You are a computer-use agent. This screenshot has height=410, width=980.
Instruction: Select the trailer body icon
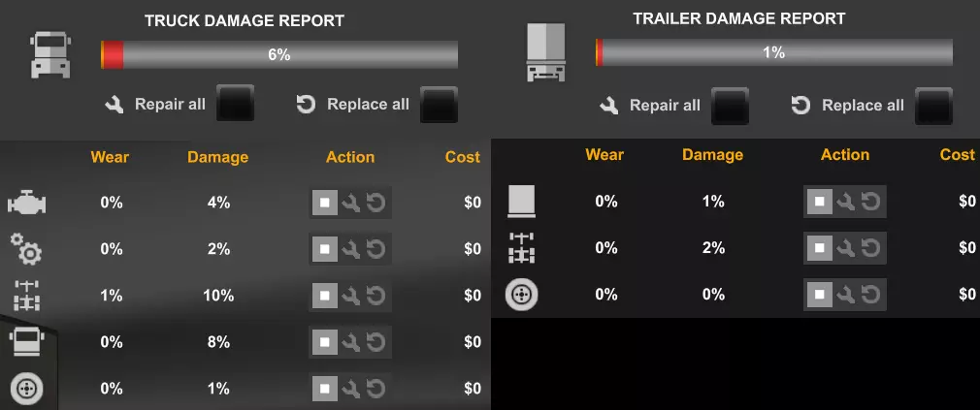(x=521, y=201)
